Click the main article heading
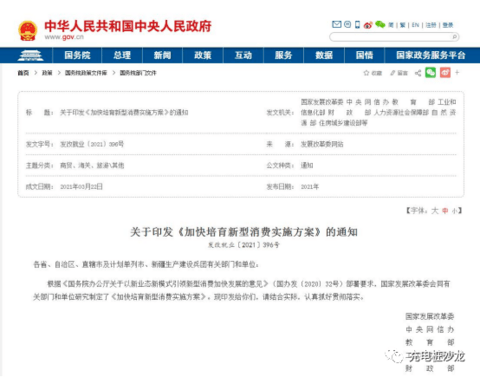Image resolution: width=480 pixels, height=377 pixels. (244, 232)
